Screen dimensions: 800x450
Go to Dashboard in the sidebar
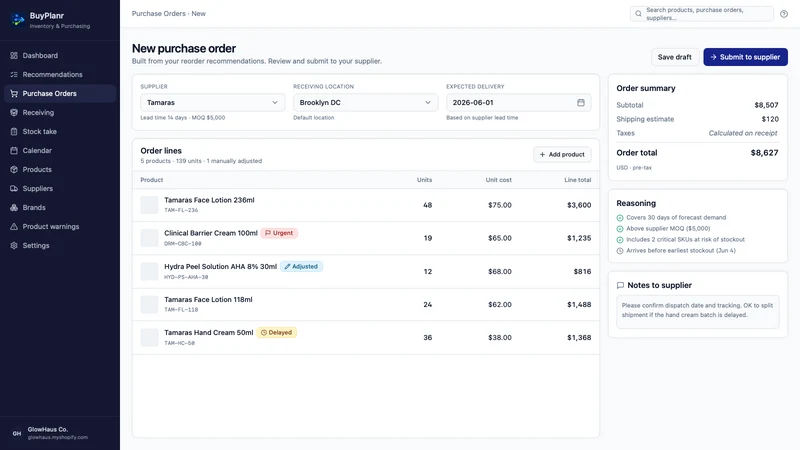tap(60, 55)
